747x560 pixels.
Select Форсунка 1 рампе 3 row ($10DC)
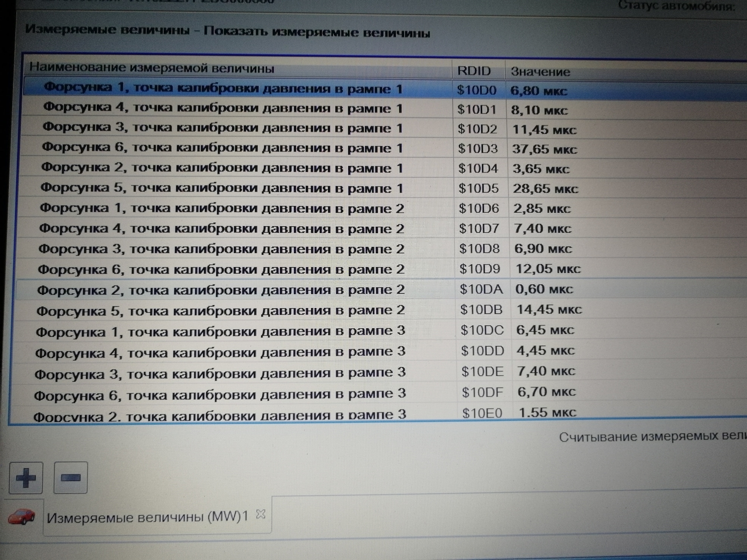click(220, 331)
